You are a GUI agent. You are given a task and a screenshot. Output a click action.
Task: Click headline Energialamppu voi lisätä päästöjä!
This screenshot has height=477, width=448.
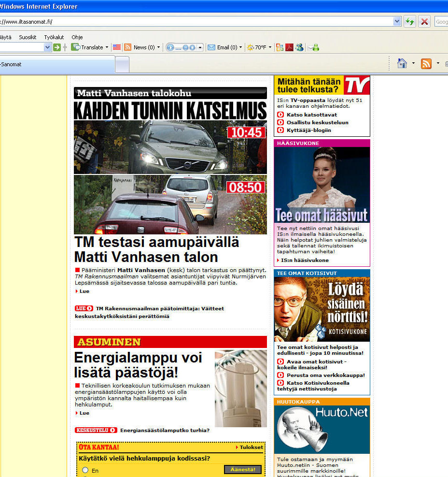(138, 365)
